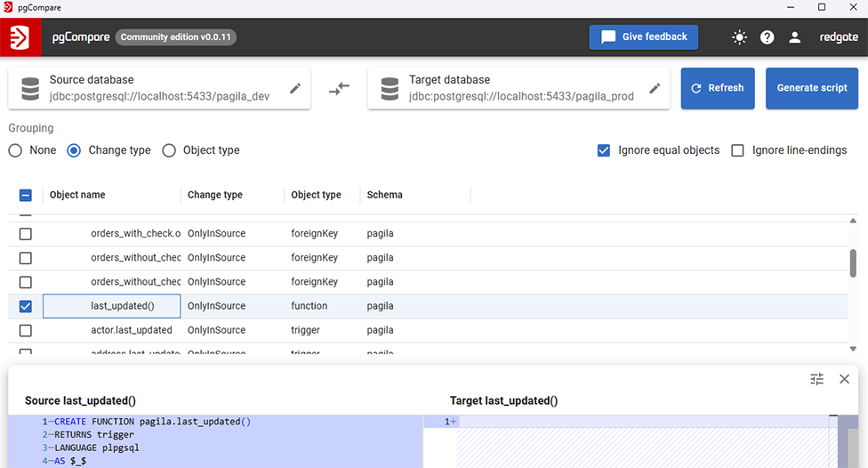Swap source and target databases

pos(339,89)
